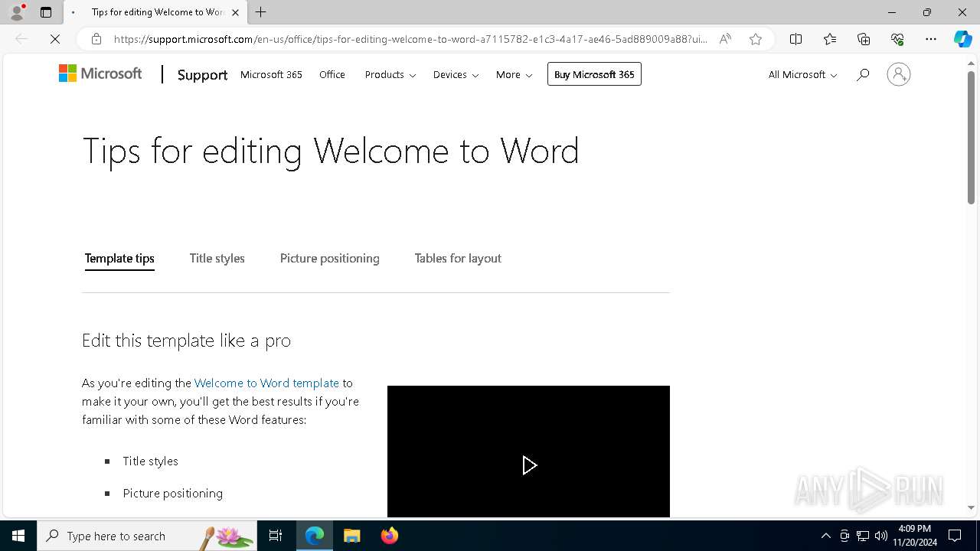The image size is (980, 551).
Task: Click the 'Picture positioning' bullet text
Action: 173,493
